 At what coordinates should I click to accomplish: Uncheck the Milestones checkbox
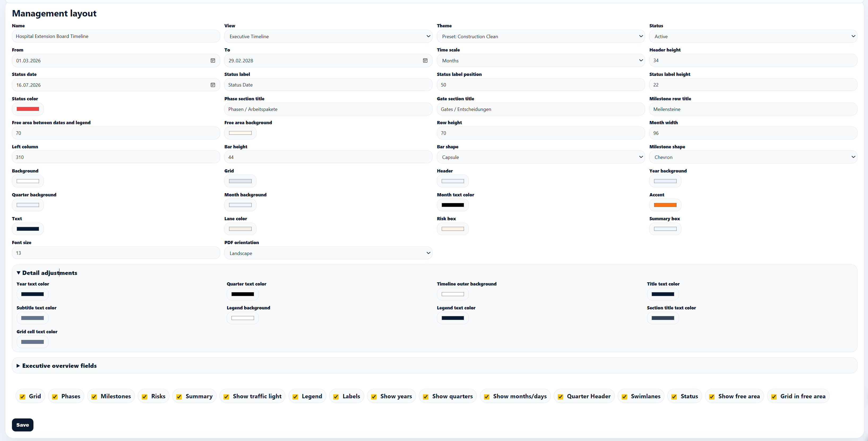(x=94, y=396)
